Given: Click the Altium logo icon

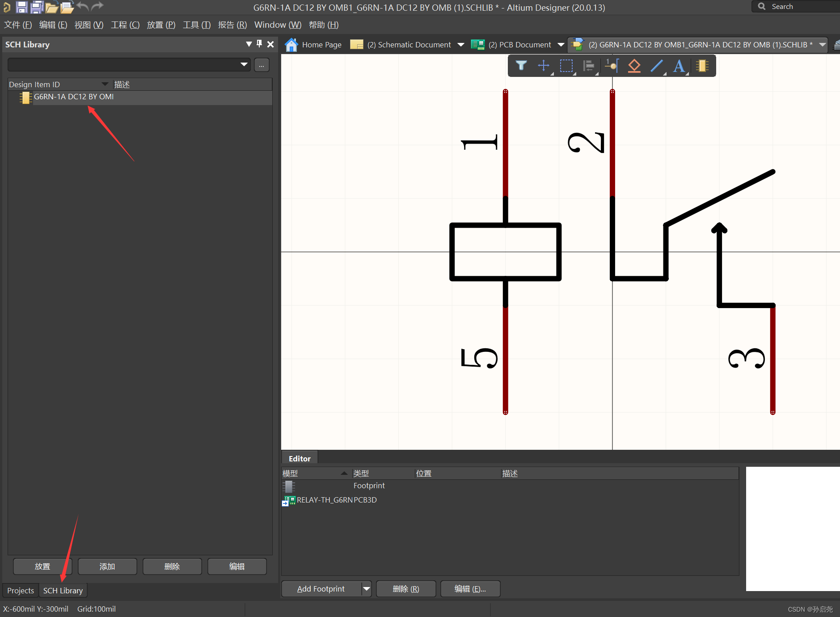Looking at the screenshot, I should [7, 7].
